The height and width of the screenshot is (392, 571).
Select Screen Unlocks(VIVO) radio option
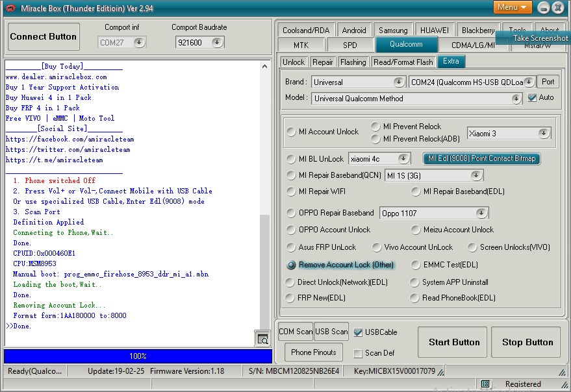coord(472,247)
